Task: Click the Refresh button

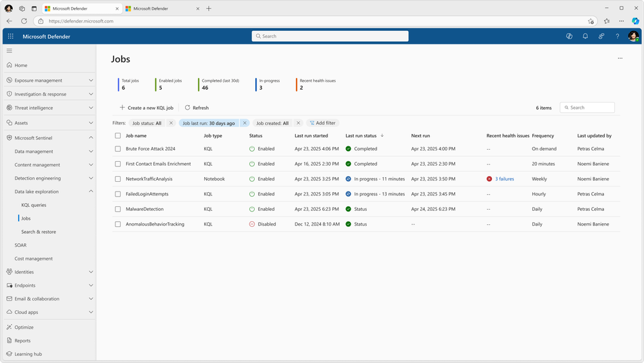Action: [197, 108]
